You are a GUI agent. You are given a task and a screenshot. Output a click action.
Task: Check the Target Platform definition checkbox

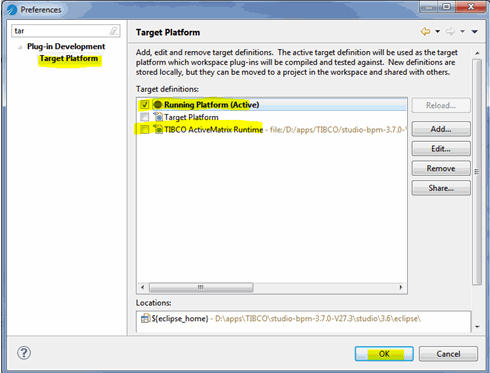[145, 117]
